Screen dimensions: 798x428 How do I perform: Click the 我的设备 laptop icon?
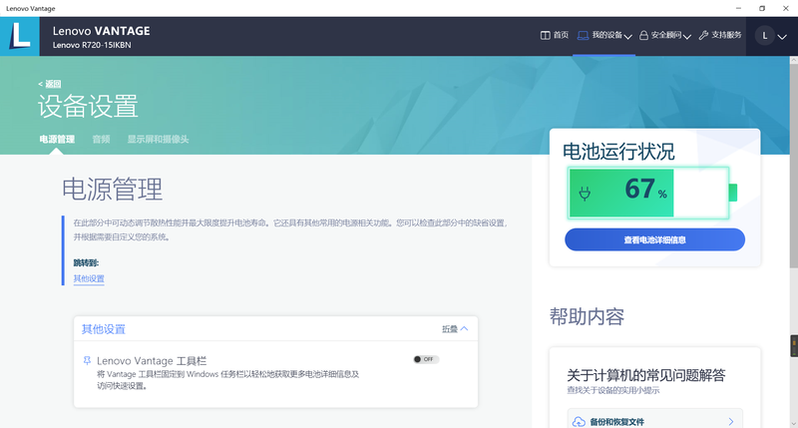[583, 35]
